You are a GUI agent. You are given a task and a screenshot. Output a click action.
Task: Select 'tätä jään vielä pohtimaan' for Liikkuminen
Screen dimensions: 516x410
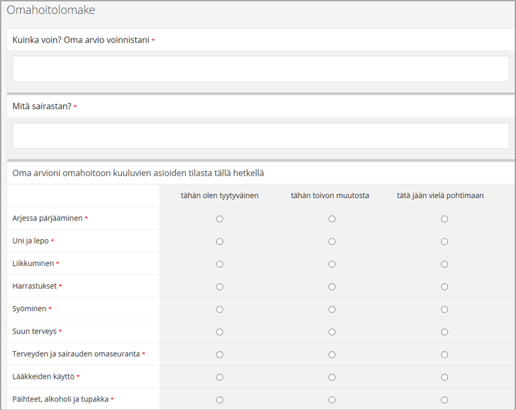[444, 264]
